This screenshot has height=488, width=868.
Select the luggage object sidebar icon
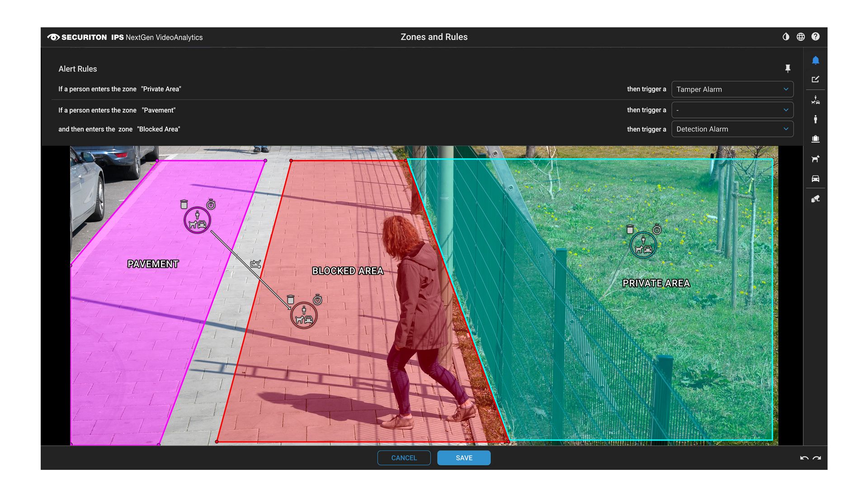click(816, 139)
